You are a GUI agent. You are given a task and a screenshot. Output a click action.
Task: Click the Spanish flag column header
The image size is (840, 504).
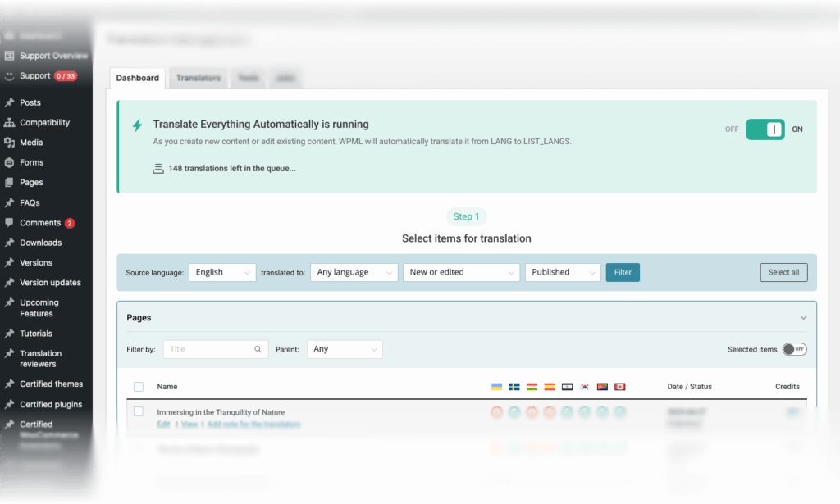(x=550, y=387)
